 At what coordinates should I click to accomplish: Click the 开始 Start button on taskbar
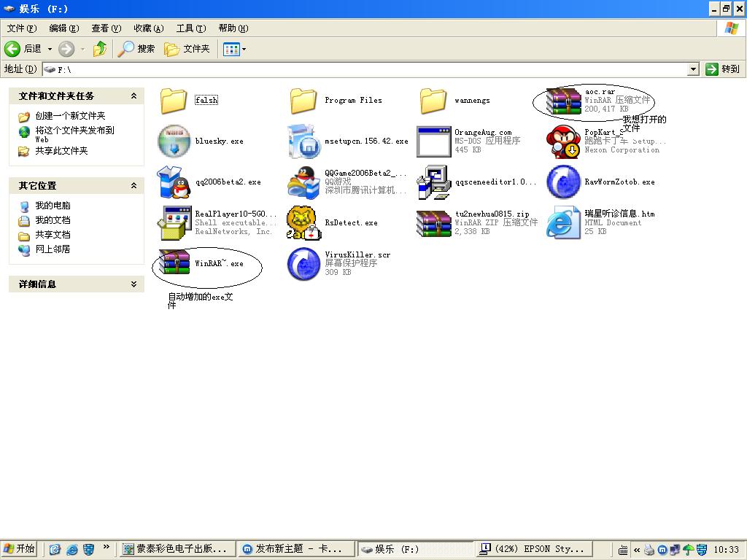[20, 549]
